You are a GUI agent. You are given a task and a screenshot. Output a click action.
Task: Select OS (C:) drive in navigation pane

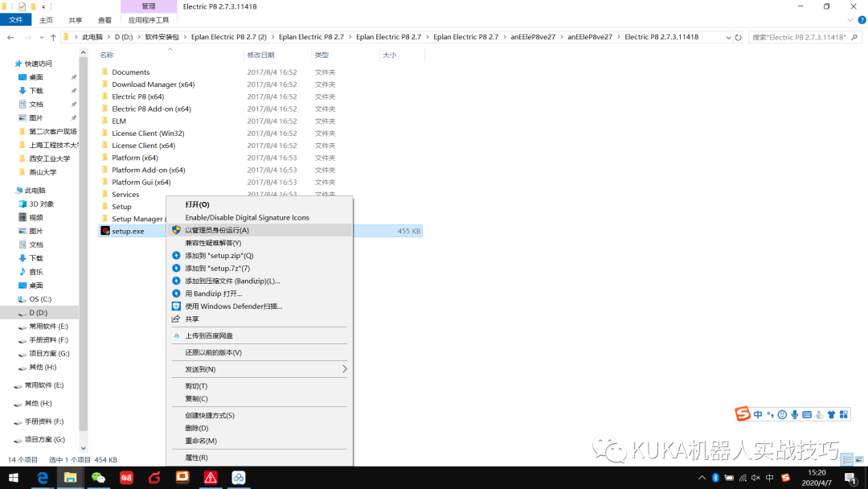coord(40,299)
